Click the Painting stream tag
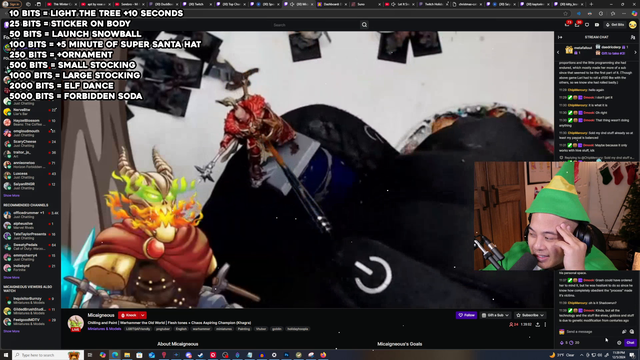The width and height of the screenshot is (640, 360). (244, 329)
